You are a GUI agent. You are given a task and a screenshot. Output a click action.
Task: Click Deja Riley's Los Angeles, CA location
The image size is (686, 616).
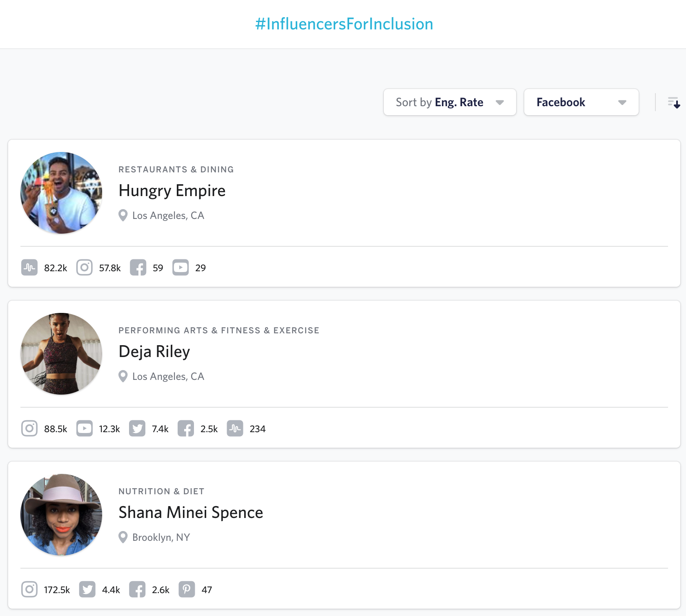point(168,376)
